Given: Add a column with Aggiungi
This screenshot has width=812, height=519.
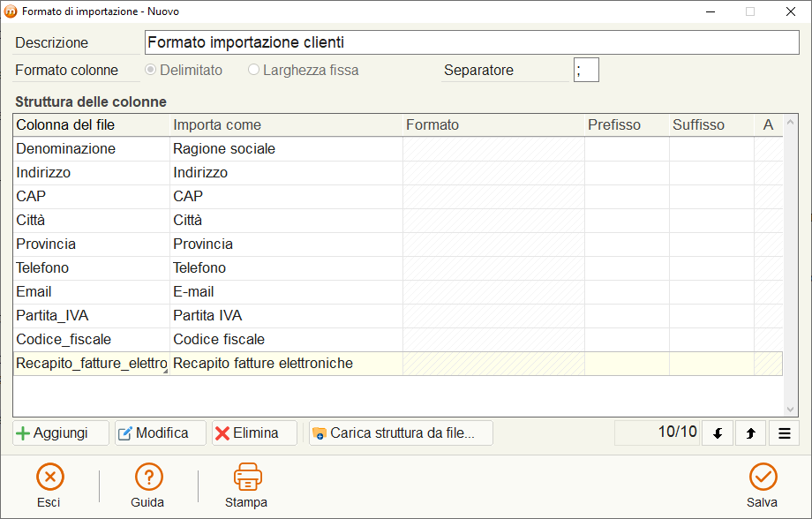Looking at the screenshot, I should tap(61, 433).
